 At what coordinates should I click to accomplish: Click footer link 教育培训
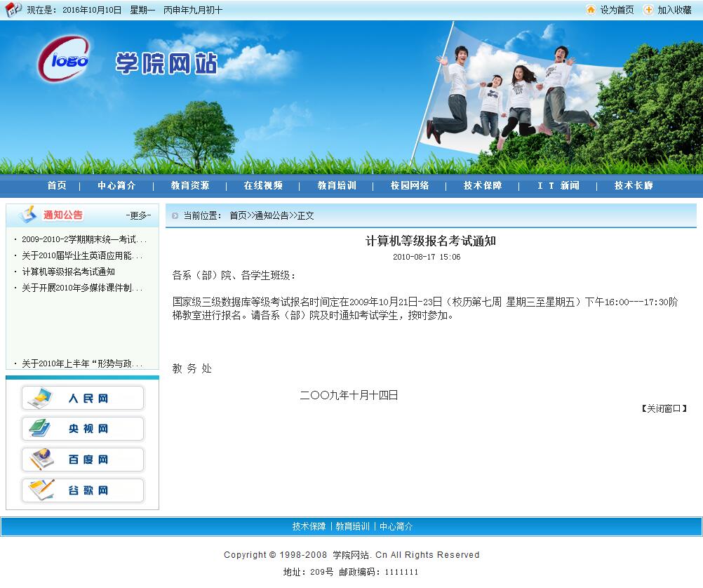click(x=352, y=526)
